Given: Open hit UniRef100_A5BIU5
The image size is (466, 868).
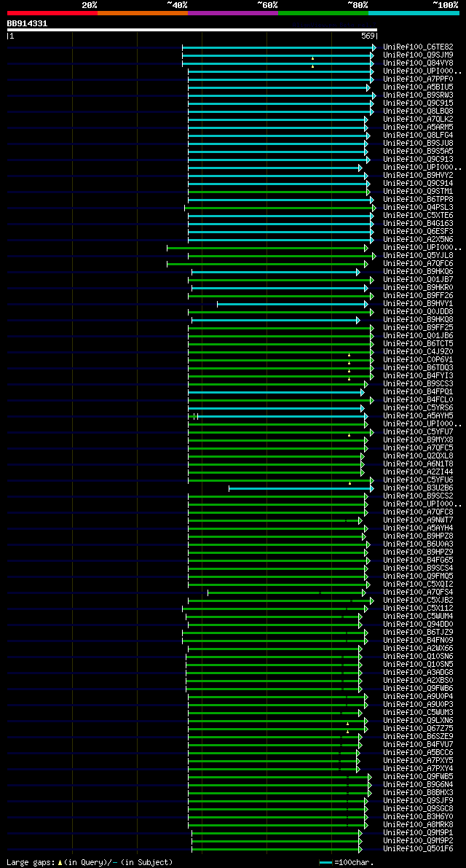Looking at the screenshot, I should tap(418, 87).
